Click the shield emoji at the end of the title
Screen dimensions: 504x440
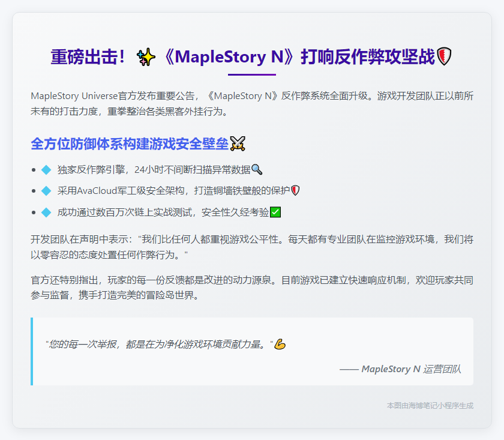click(x=445, y=57)
